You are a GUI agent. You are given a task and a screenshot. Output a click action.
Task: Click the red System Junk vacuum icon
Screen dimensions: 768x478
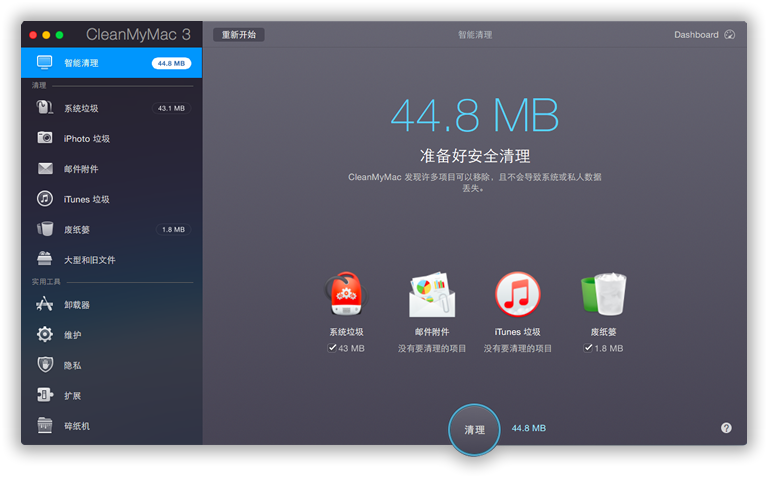click(346, 294)
